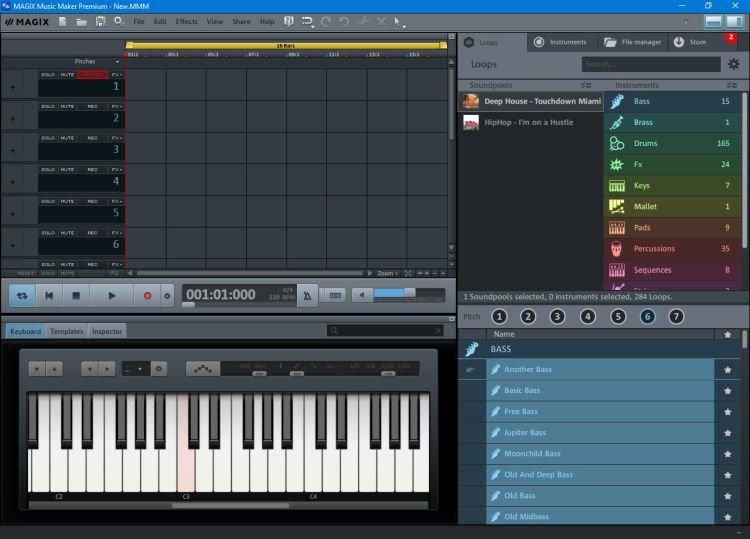Screen dimensions: 750x539
Task: Select the Fx instrument category
Action: click(x=672, y=165)
